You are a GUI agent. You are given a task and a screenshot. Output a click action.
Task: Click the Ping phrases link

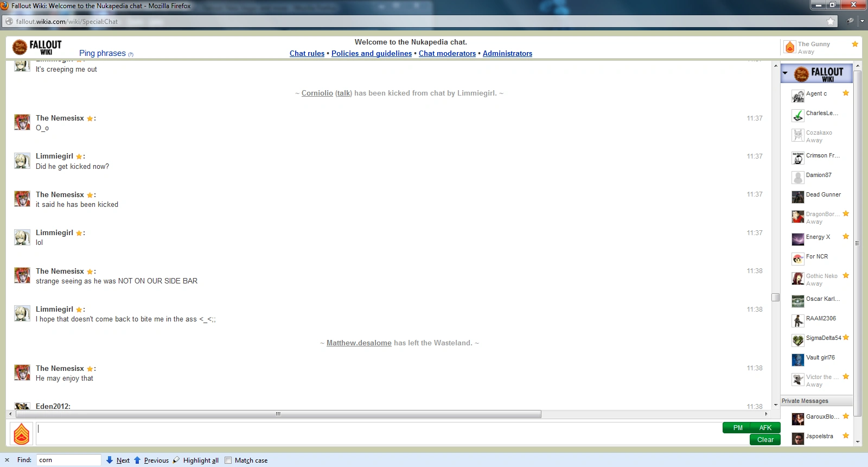click(x=103, y=53)
